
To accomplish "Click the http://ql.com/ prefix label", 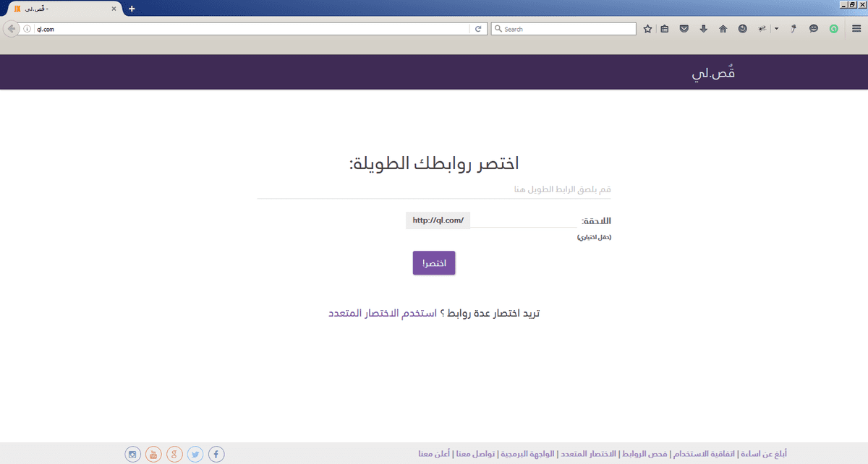I will click(x=438, y=220).
